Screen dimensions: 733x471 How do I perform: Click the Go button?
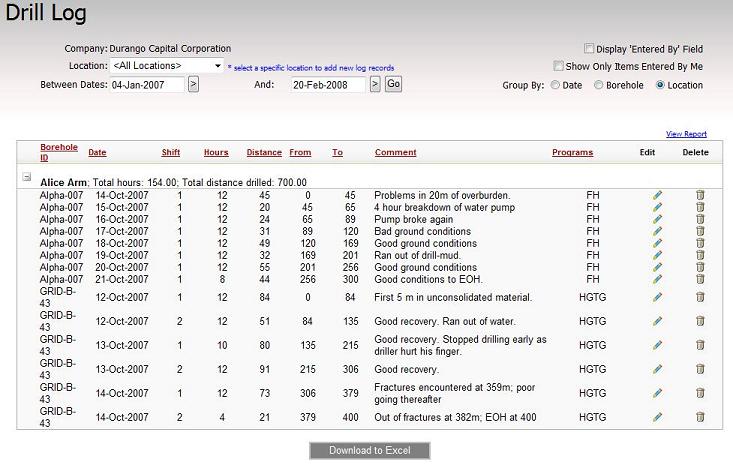point(393,84)
